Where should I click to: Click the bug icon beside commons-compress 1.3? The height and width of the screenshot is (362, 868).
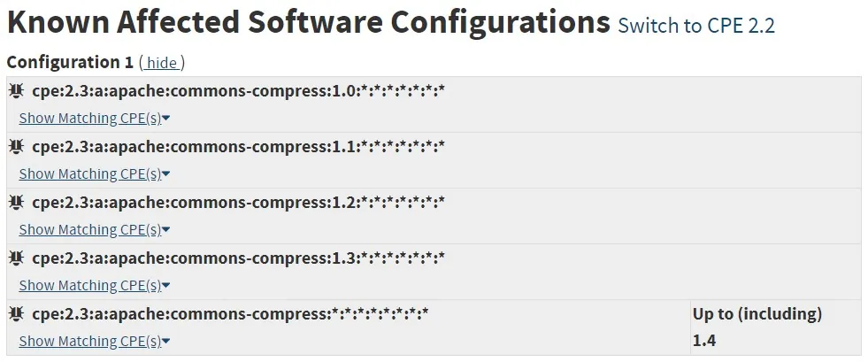(16, 258)
